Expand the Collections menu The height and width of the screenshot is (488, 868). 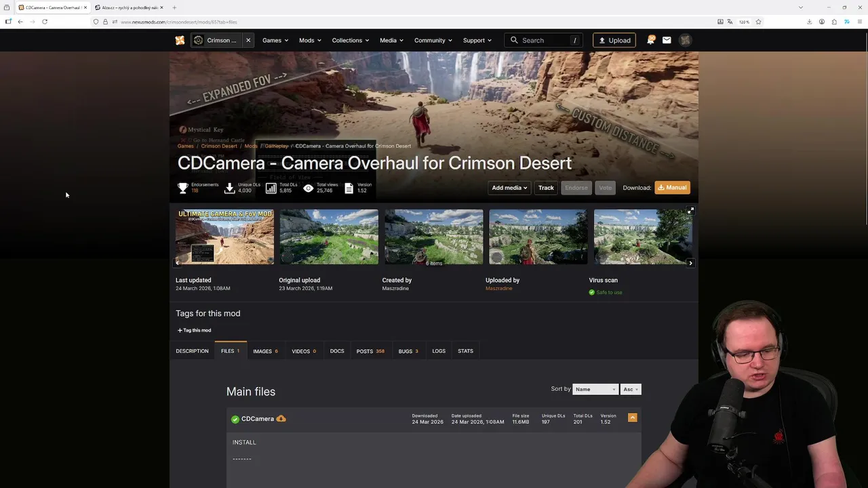click(x=351, y=40)
